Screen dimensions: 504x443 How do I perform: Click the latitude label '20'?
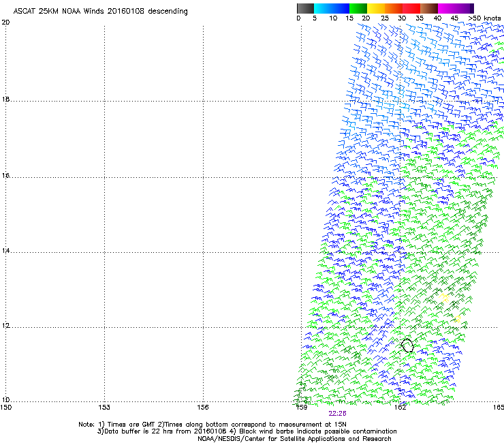[5, 22]
